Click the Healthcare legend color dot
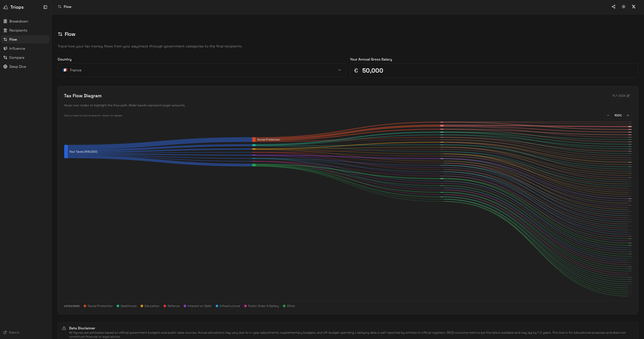 point(118,306)
